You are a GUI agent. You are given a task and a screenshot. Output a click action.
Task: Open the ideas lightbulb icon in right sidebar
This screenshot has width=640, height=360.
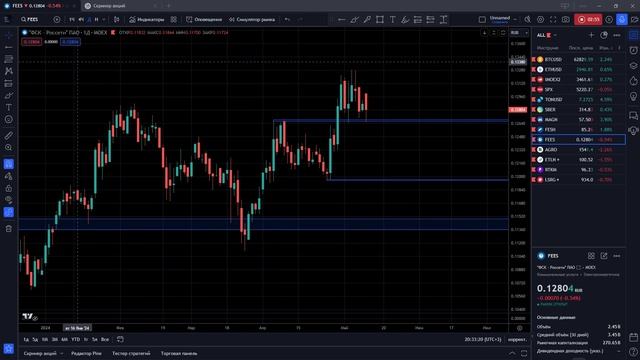point(633,96)
